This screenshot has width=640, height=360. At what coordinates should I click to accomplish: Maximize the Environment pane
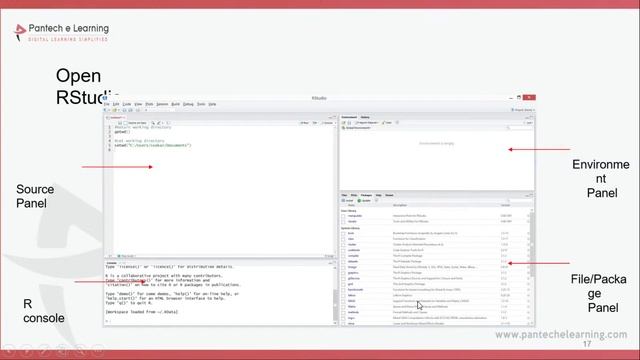coord(531,117)
